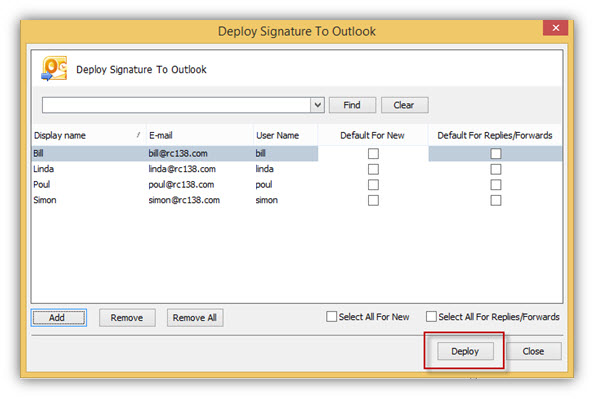Image resolution: width=594 pixels, height=399 pixels.
Task: Tick Default For New for Linda
Action: tap(373, 169)
